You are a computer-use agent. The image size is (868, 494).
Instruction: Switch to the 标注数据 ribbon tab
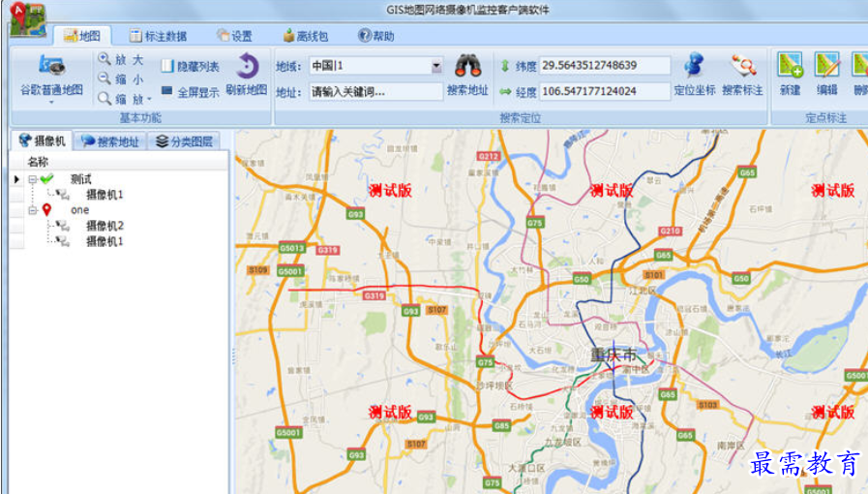click(x=159, y=36)
